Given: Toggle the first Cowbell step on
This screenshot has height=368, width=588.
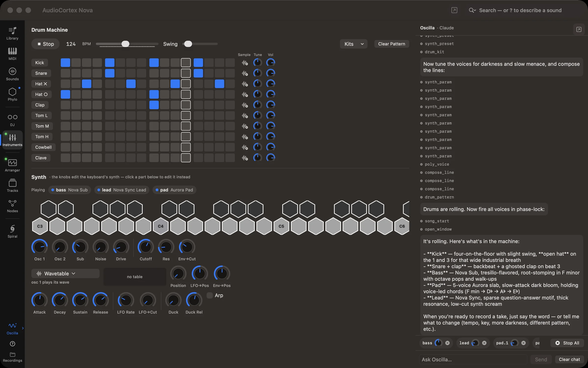Looking at the screenshot, I should [65, 147].
